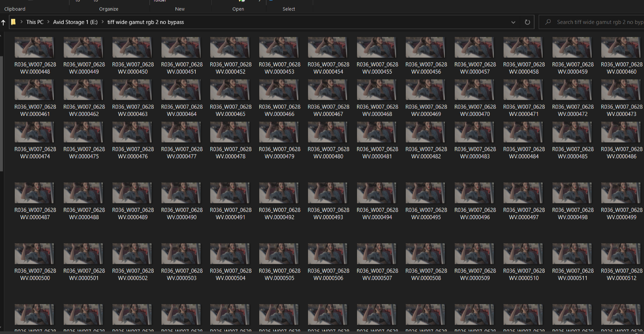Click file name ending WV.0000454
644x334 pixels.
[x=328, y=68]
